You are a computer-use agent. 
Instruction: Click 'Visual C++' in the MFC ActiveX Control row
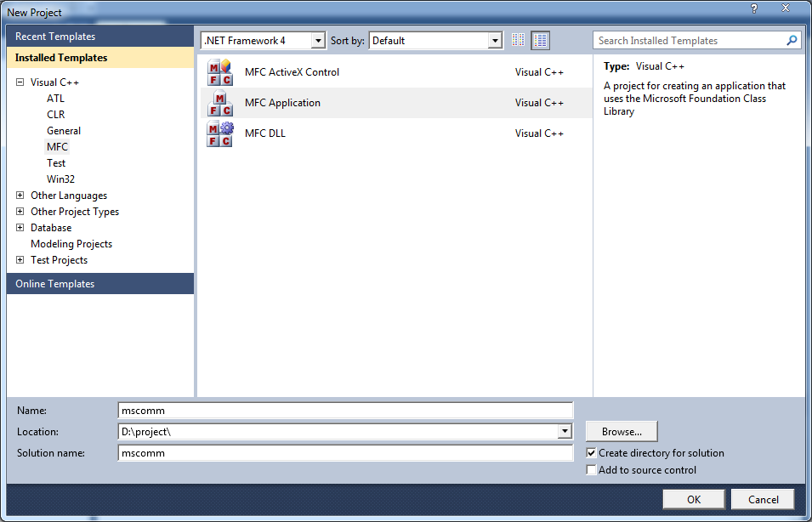[x=539, y=72]
